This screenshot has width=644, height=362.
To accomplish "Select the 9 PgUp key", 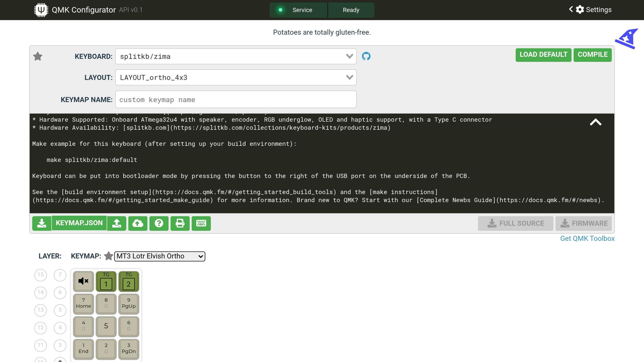I will pos(129,304).
